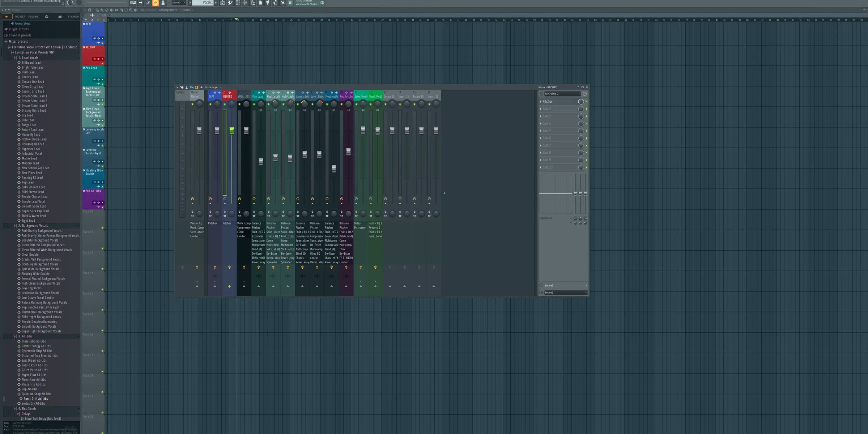Switch to the PLUGINS tab in the browser
This screenshot has height=434, width=868.
tap(33, 16)
